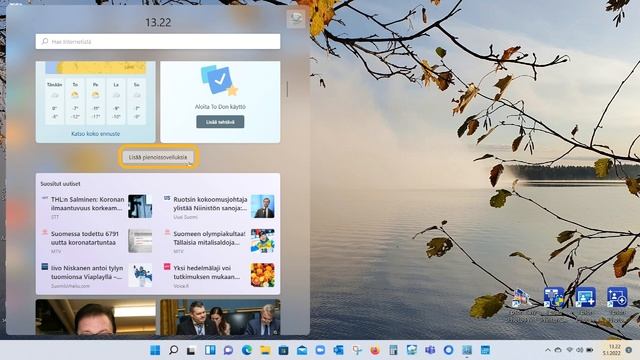Image resolution: width=640 pixels, height=360 pixels.
Task: Open Microsoft Store from the taskbar
Action: (x=283, y=350)
